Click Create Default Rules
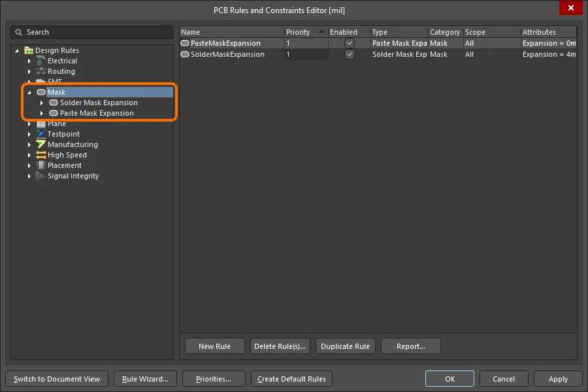Viewport: 588px width, 392px height. point(291,379)
